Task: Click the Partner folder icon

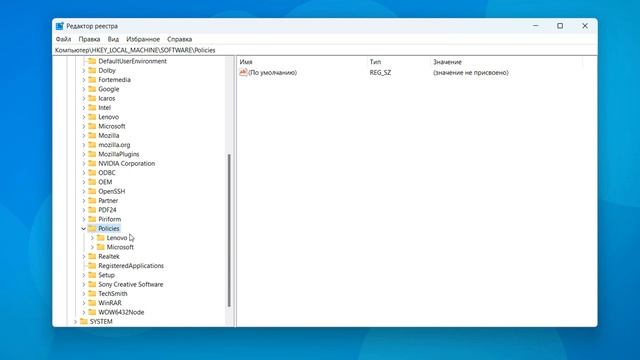Action: click(92, 200)
